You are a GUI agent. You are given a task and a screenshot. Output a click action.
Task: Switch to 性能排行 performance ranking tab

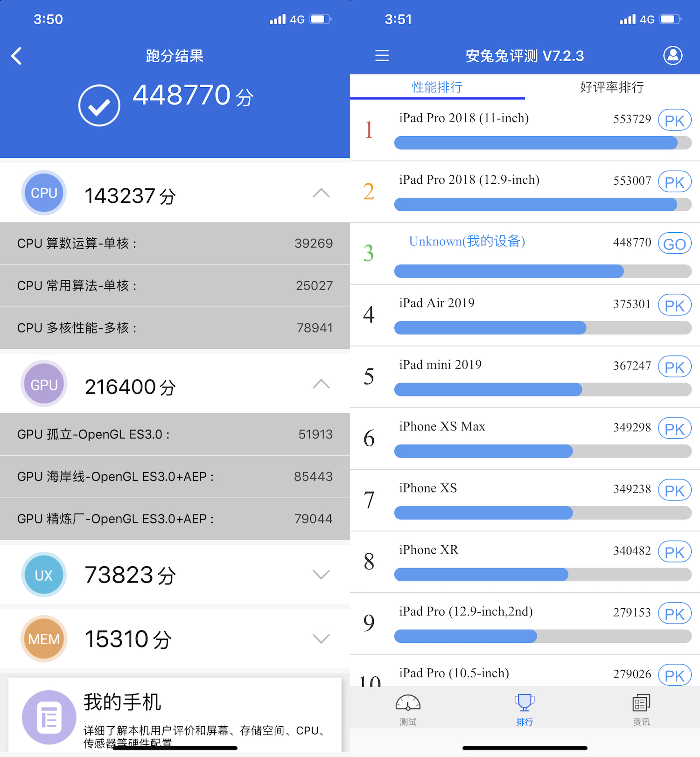(x=437, y=87)
